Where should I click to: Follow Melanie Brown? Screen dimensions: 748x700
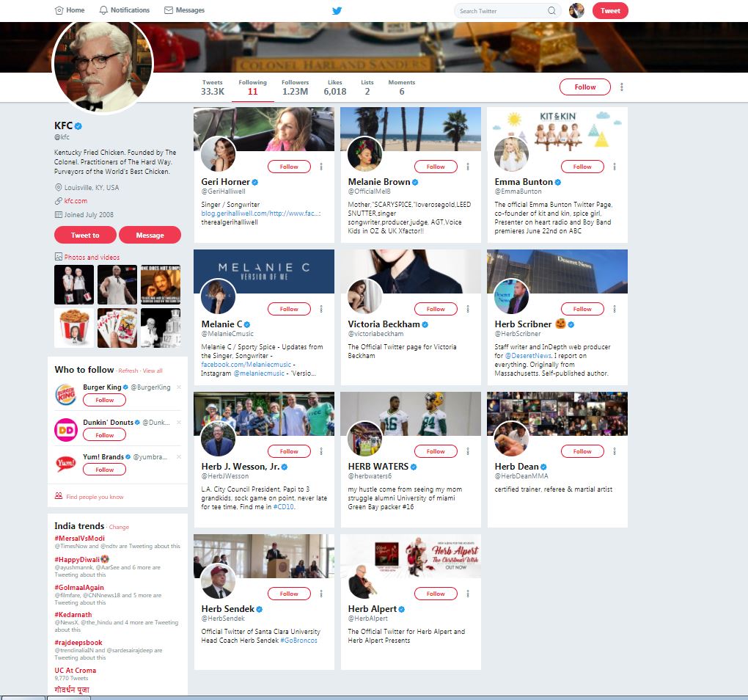[436, 167]
